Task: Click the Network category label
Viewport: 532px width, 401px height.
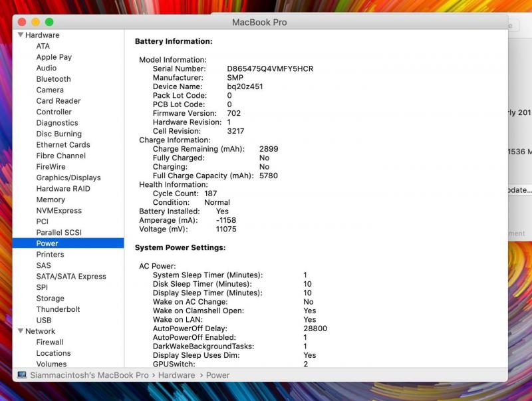Action: (x=40, y=331)
